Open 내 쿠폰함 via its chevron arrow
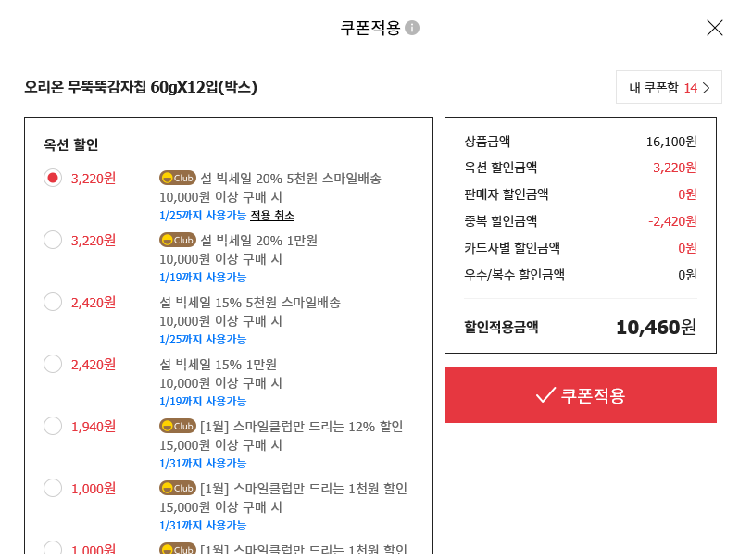Screen dimensions: 739x560 706,88
